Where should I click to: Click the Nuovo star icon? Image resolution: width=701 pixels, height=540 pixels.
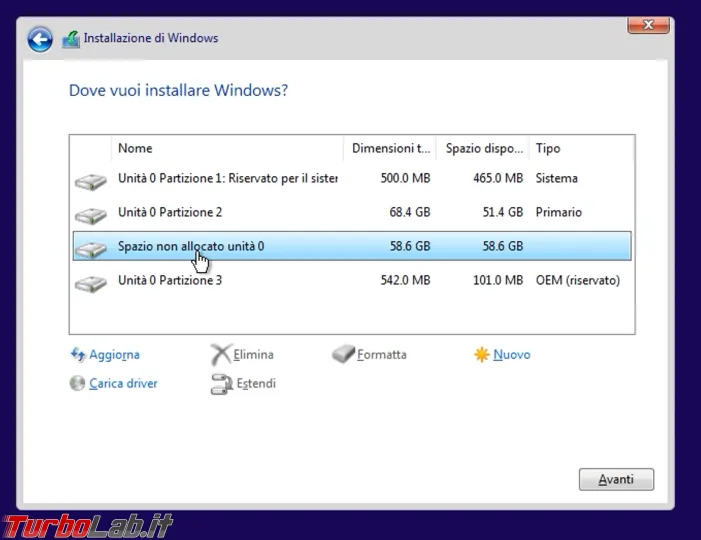(481, 354)
